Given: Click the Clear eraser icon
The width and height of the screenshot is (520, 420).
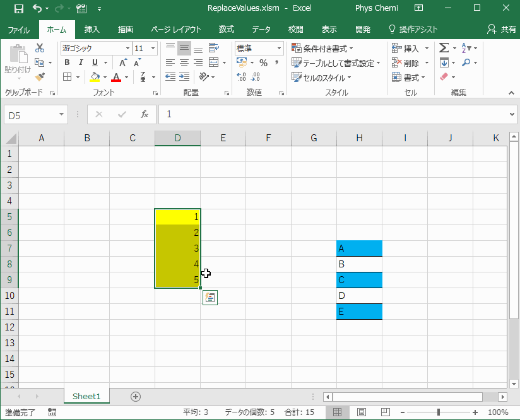Looking at the screenshot, I should tap(444, 77).
